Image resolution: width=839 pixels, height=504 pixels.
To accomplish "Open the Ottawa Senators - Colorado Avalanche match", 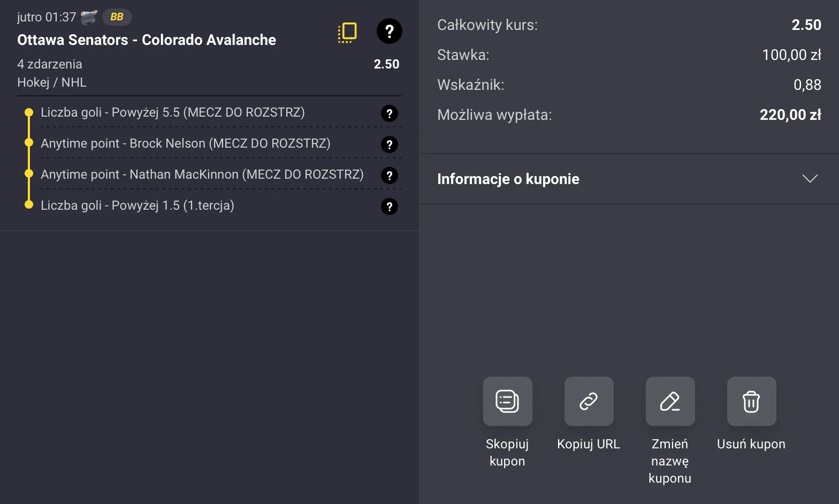I will click(x=147, y=40).
